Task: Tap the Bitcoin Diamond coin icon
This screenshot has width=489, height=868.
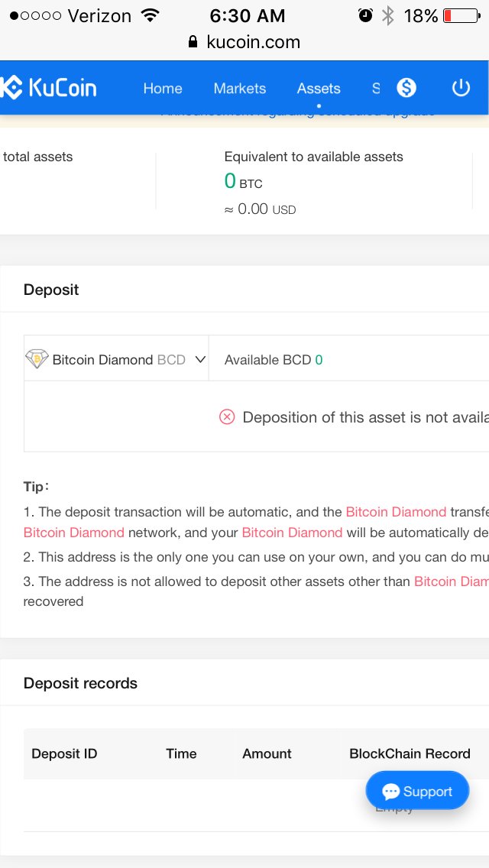Action: [x=37, y=358]
